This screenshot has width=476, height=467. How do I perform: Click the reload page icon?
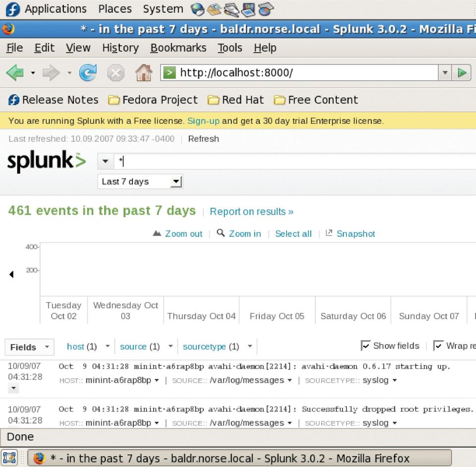click(88, 73)
